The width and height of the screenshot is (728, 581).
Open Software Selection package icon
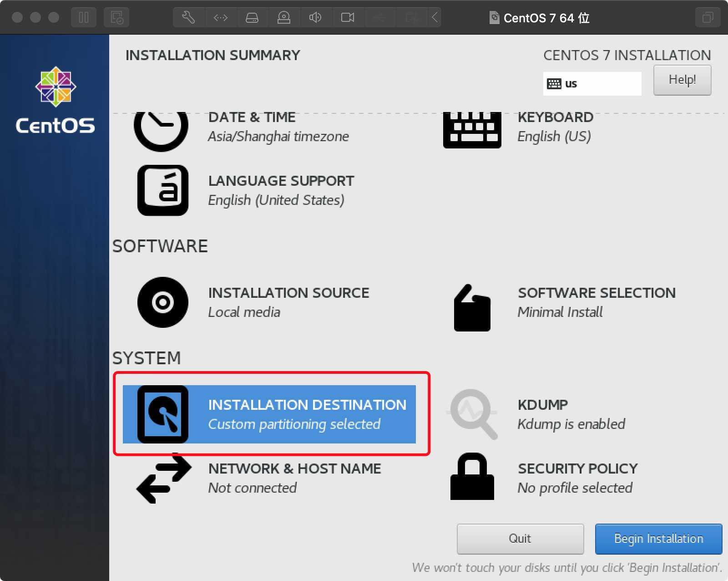[472, 308]
